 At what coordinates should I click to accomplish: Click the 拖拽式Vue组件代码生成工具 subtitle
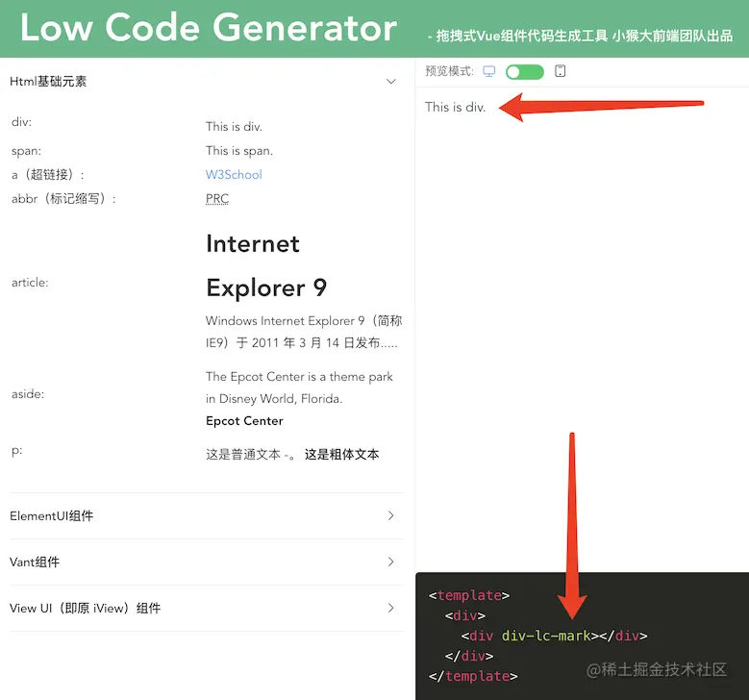(580, 36)
